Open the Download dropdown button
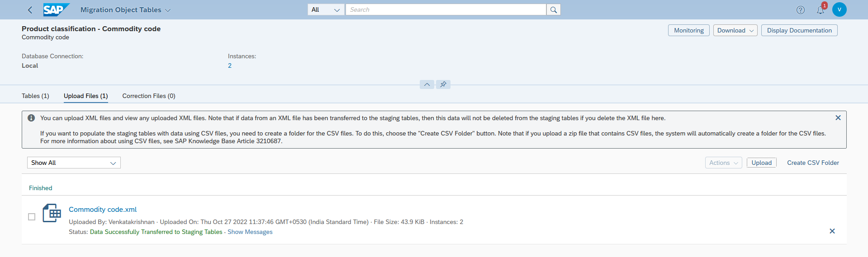This screenshot has width=868, height=257. coord(735,30)
